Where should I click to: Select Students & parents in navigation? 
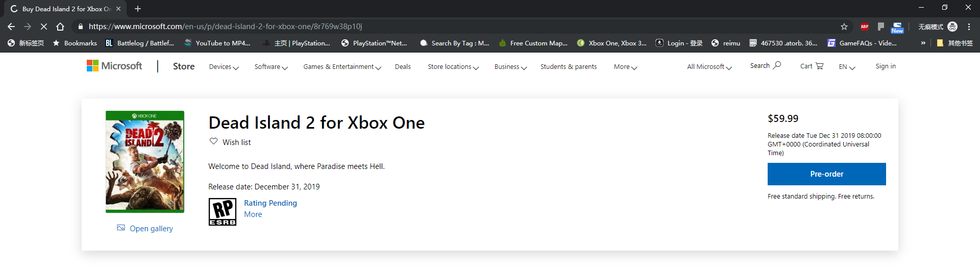(568, 67)
